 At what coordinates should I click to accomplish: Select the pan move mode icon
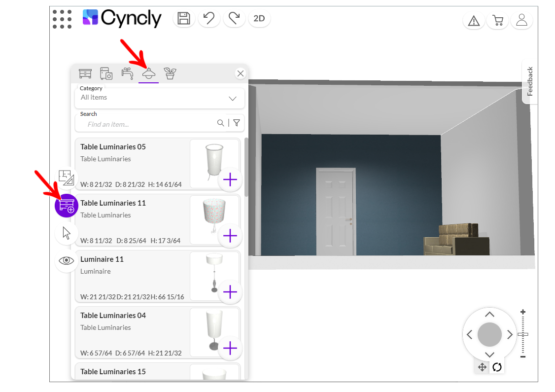tap(482, 367)
